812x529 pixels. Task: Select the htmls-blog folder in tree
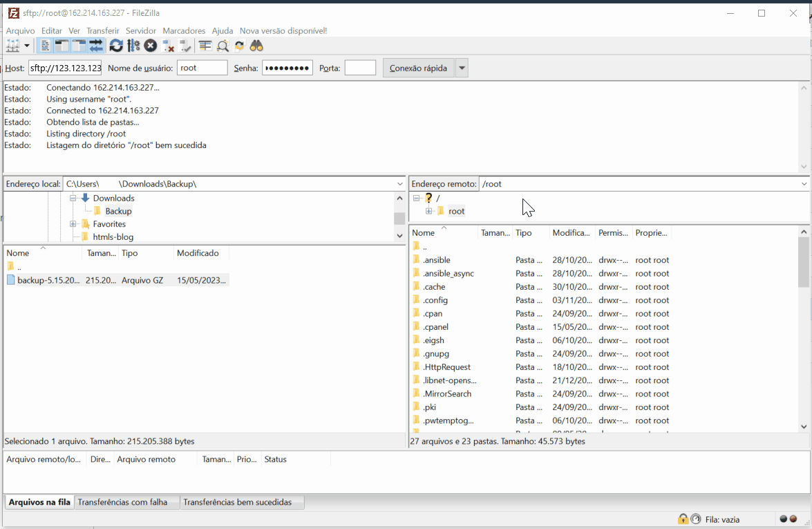point(113,236)
